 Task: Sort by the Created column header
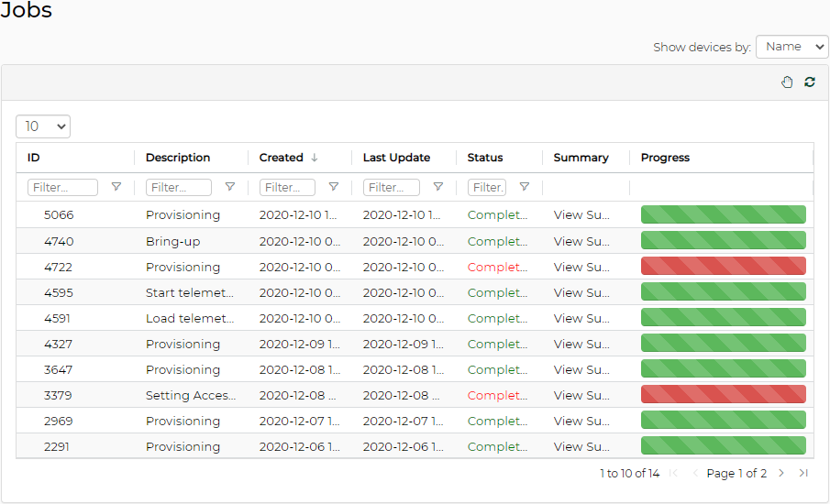[x=282, y=158]
